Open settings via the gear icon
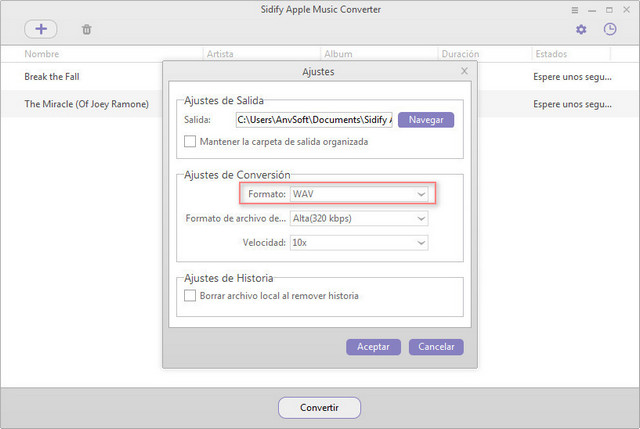Viewport: 640px width, 429px height. point(581,29)
